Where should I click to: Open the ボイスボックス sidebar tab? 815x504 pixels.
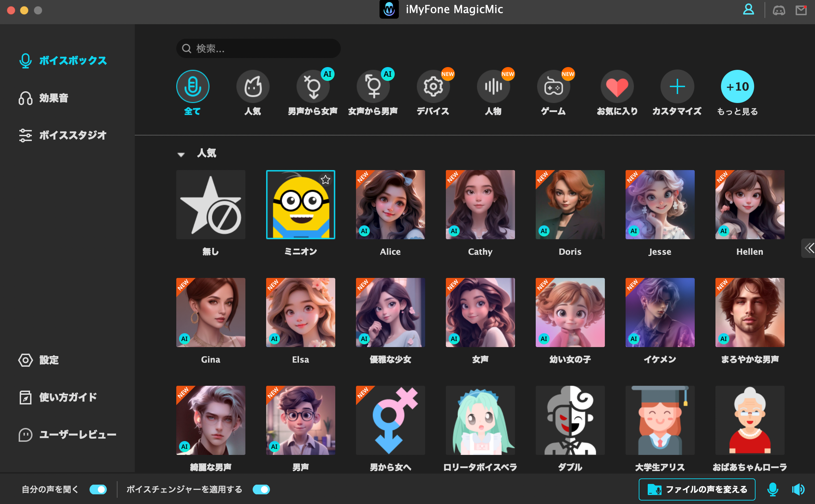63,60
